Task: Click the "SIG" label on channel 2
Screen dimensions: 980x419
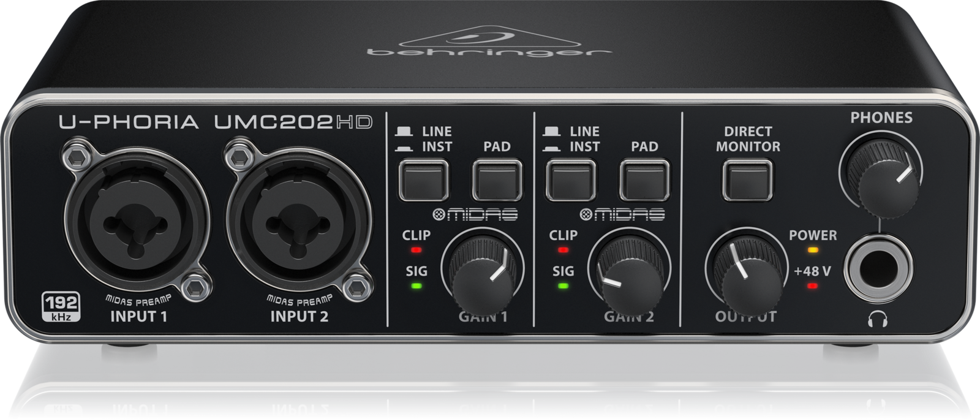Action: (563, 271)
